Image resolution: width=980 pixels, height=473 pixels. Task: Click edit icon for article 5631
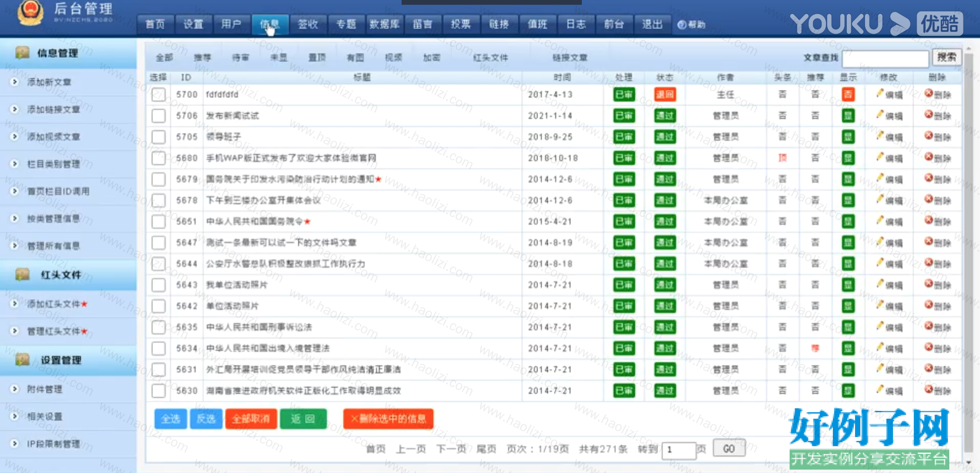(x=880, y=369)
